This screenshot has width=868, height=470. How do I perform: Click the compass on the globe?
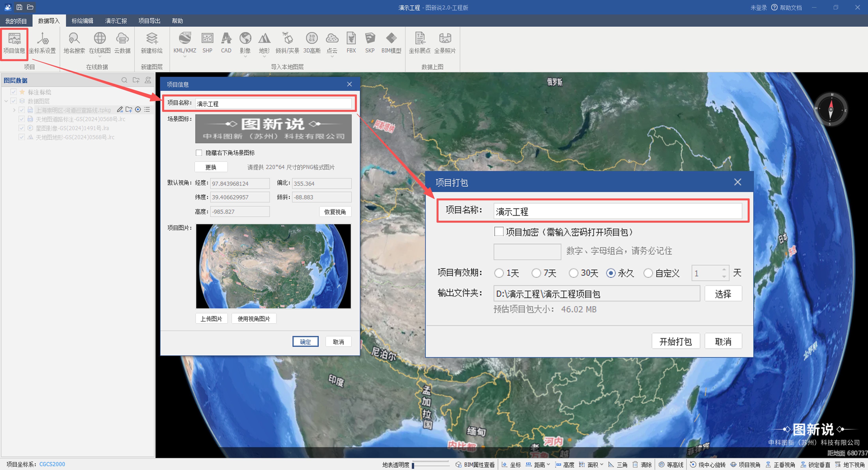[831, 110]
